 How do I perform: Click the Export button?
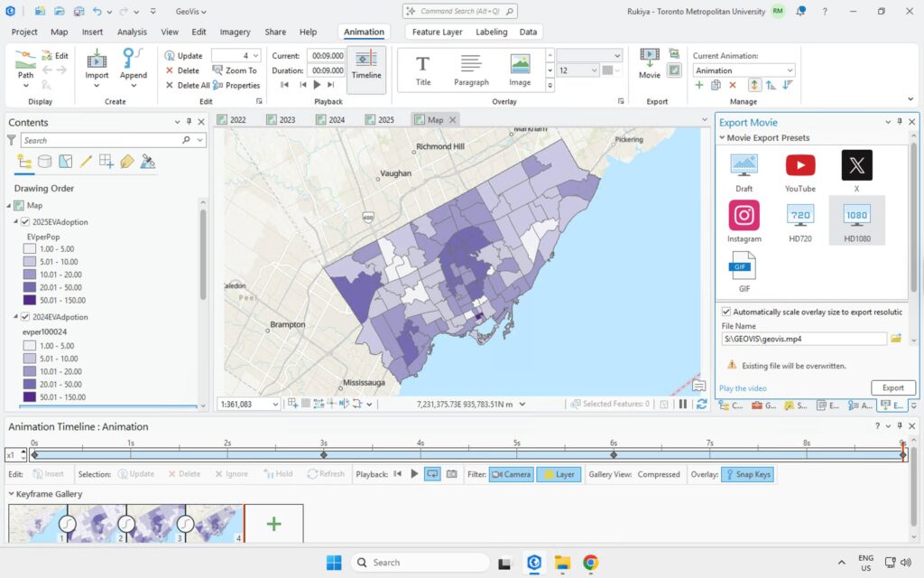point(892,387)
